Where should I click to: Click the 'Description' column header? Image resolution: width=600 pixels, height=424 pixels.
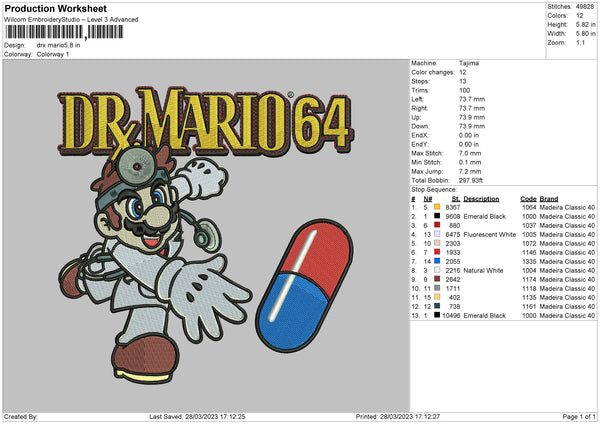click(481, 199)
